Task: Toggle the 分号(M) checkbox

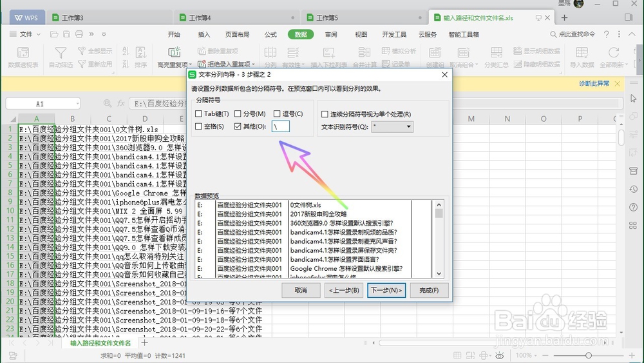Action: pos(238,113)
